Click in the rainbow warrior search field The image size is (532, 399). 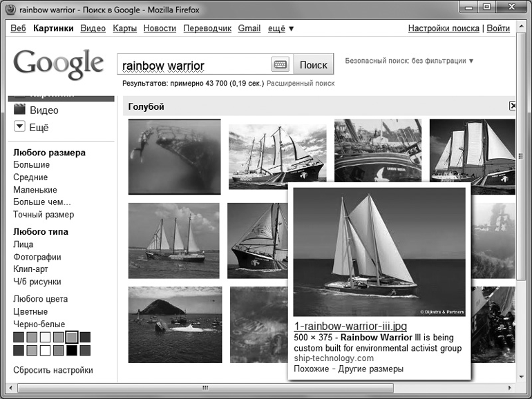pyautogui.click(x=193, y=66)
